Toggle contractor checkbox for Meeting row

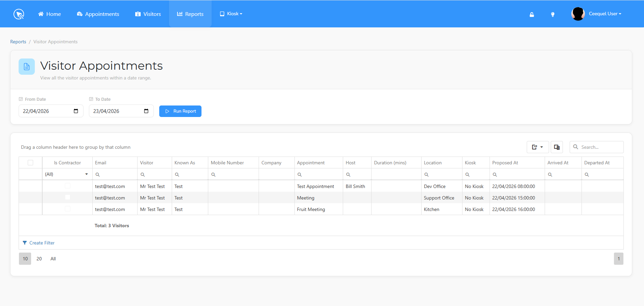pyautogui.click(x=68, y=197)
